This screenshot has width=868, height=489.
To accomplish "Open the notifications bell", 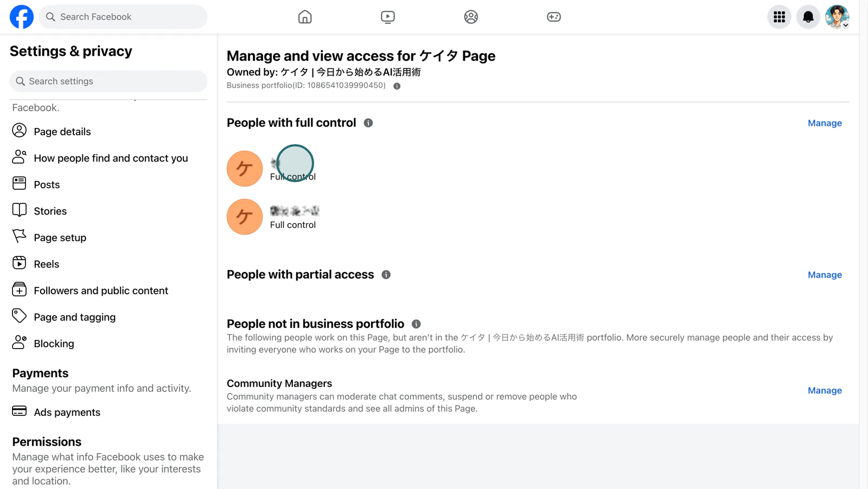I will pos(808,17).
